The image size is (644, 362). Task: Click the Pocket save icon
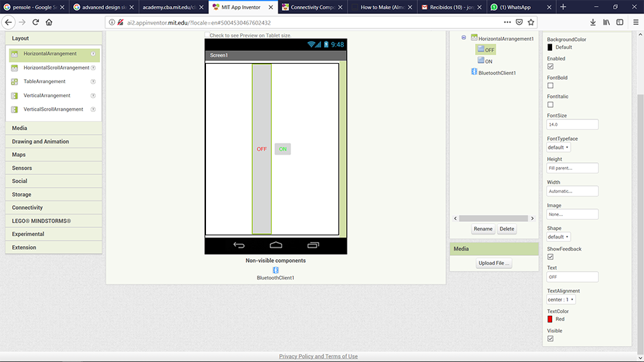[519, 22]
